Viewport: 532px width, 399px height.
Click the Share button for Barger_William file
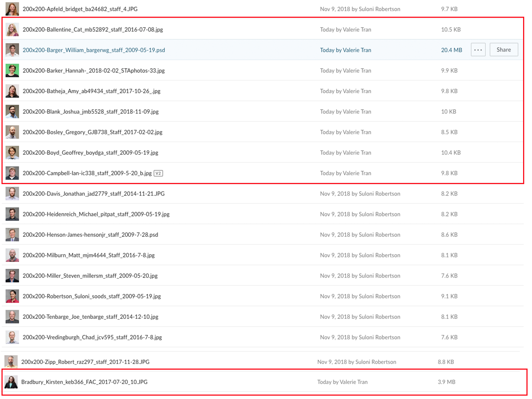coord(504,50)
